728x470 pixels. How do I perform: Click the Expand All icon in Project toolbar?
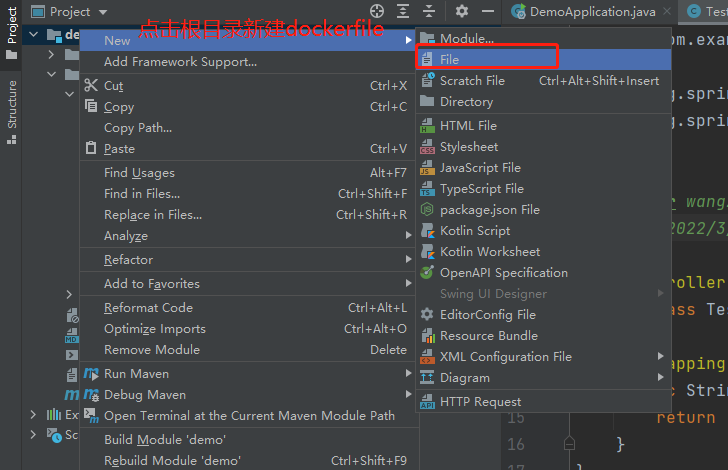[403, 11]
